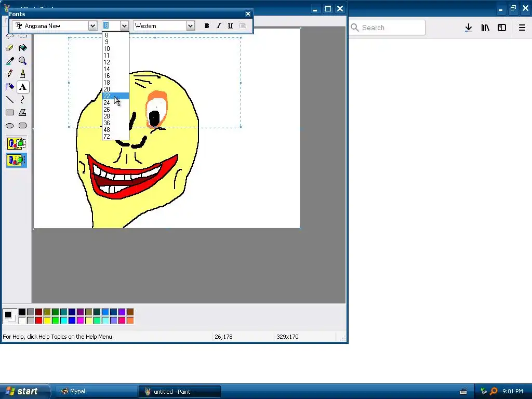The width and height of the screenshot is (532, 399).
Task: Click the browser Search field
Action: [387, 28]
